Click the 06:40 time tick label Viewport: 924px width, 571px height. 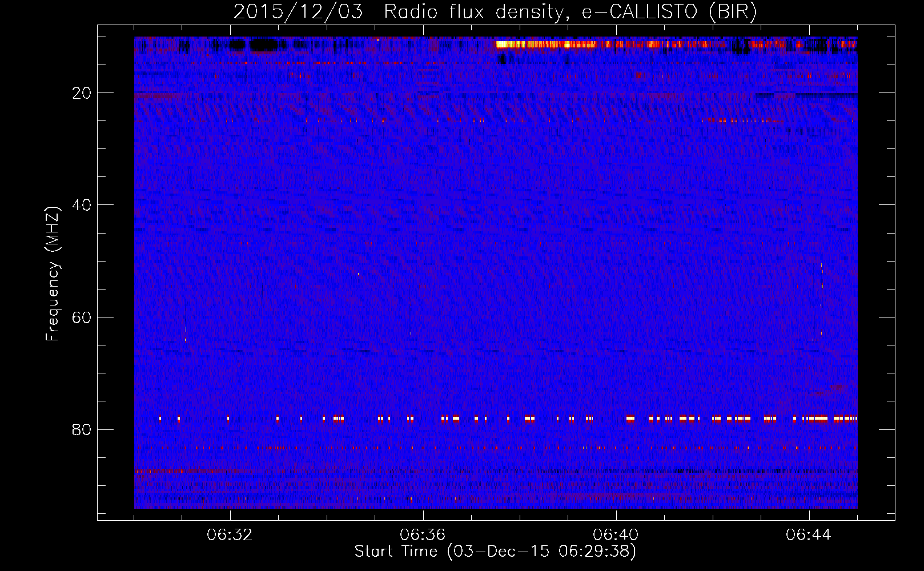616,535
